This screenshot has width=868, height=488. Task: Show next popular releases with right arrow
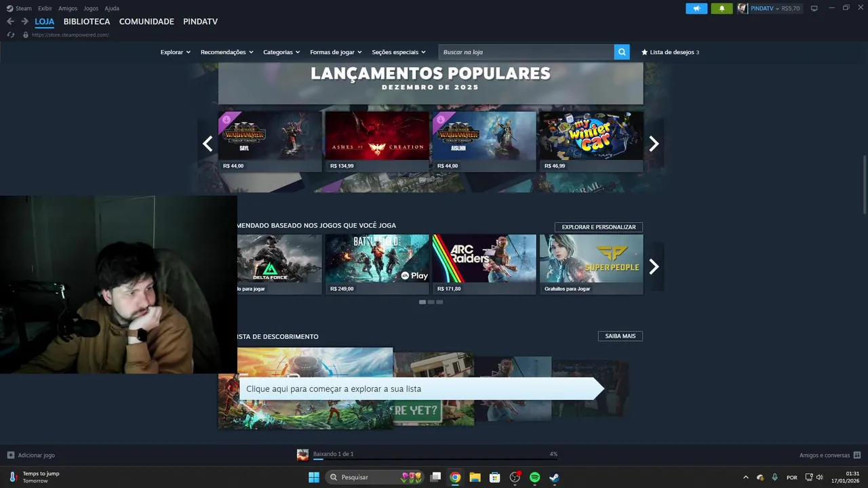[654, 144]
